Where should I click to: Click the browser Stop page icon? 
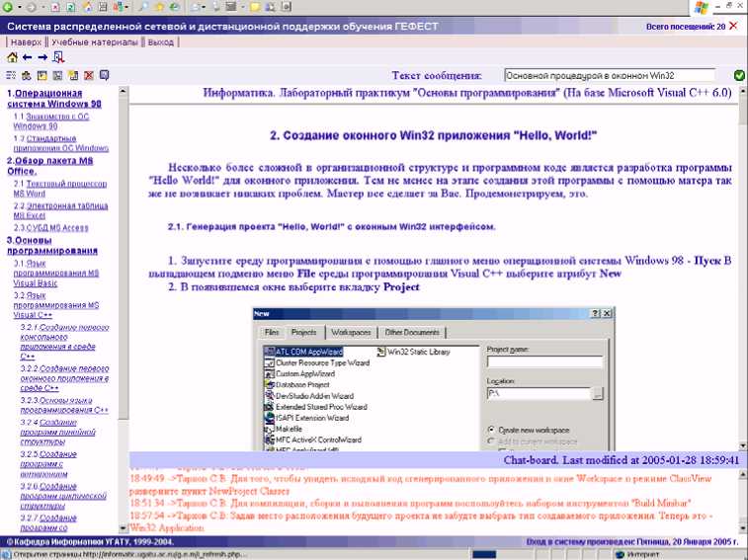click(55, 7)
